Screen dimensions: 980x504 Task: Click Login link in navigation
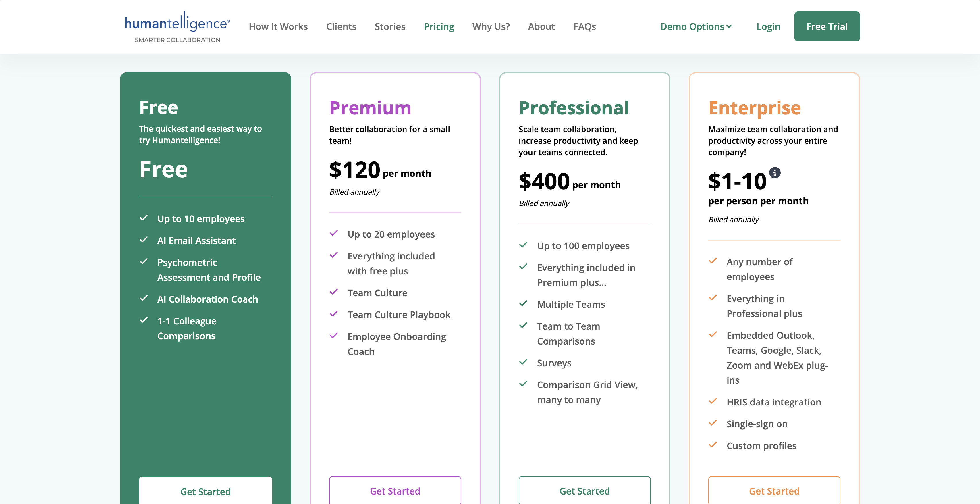pos(768,26)
